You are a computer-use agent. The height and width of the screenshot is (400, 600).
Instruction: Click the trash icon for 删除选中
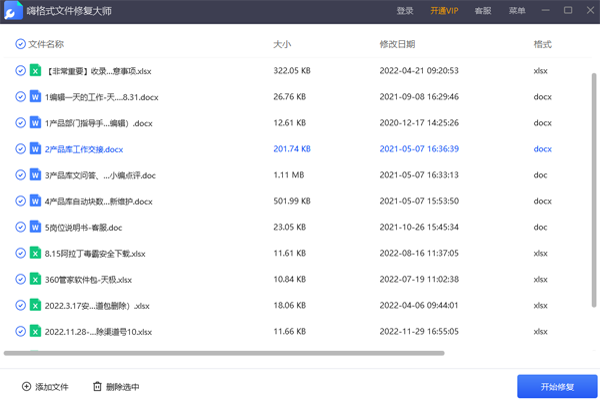[97, 386]
